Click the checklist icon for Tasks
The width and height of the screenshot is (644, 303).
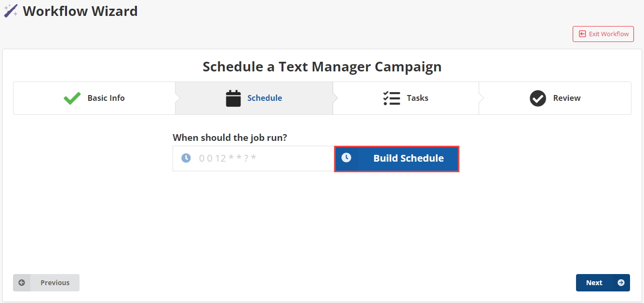click(x=391, y=98)
